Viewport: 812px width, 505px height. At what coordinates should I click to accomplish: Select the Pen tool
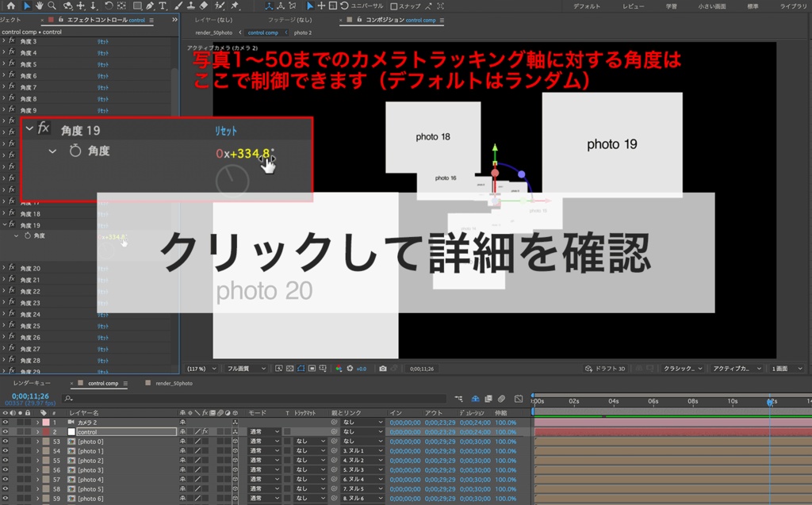[x=148, y=6]
